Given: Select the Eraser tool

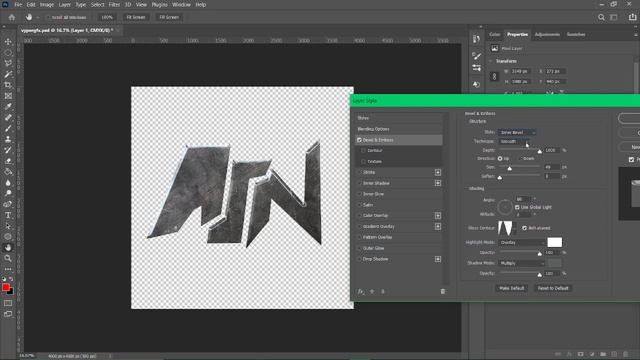Looking at the screenshot, I should coord(8,161).
